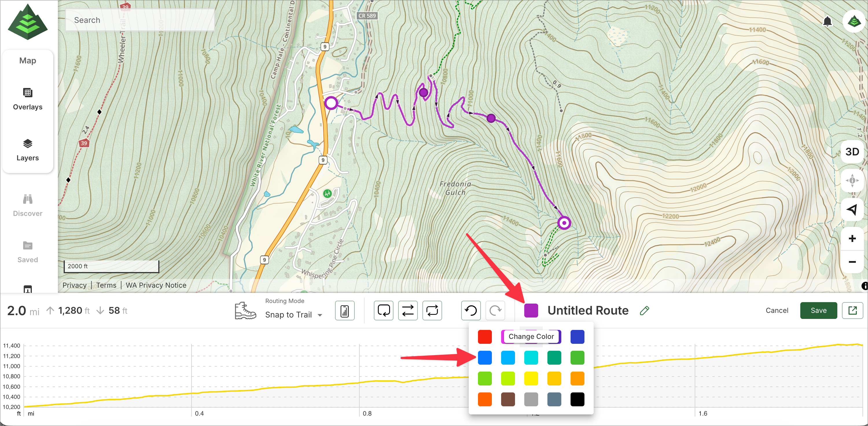Expand the Snap to Trail routing dropdown
The image size is (868, 426).
click(293, 315)
